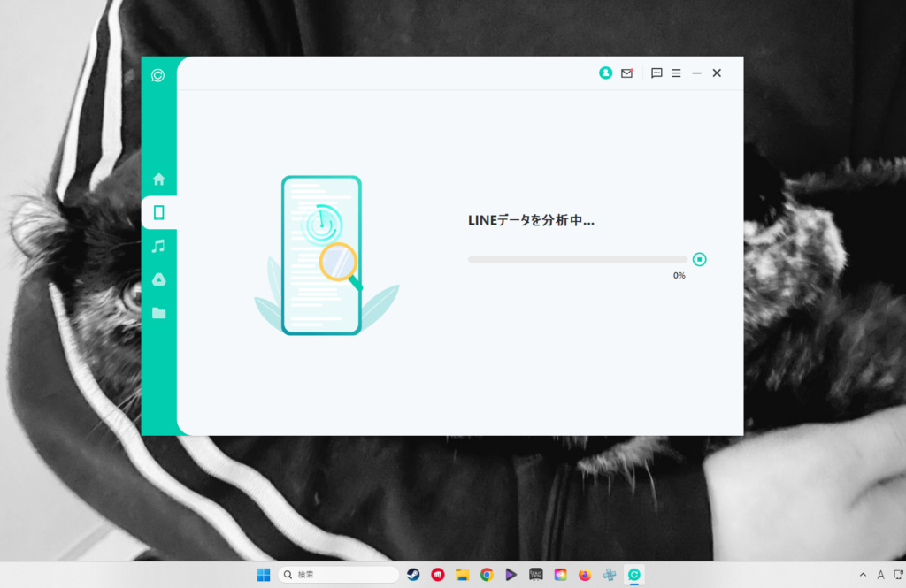
Task: Click the app logo in sidebar top
Action: pos(157,75)
